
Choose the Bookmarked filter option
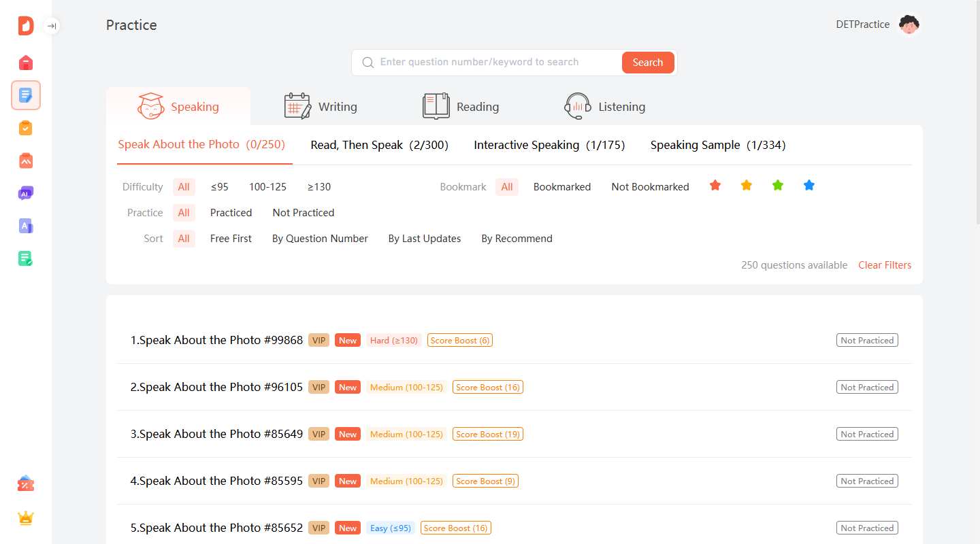point(561,187)
